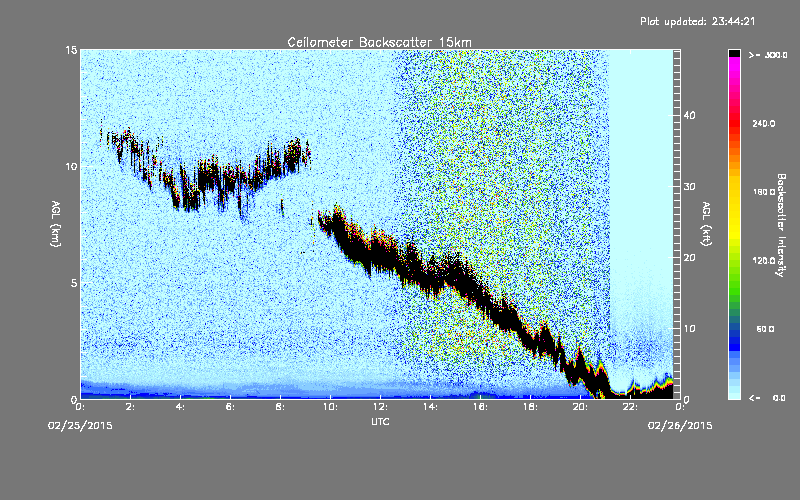
Task: Click the '4:' hour tick label
Action: [x=181, y=407]
